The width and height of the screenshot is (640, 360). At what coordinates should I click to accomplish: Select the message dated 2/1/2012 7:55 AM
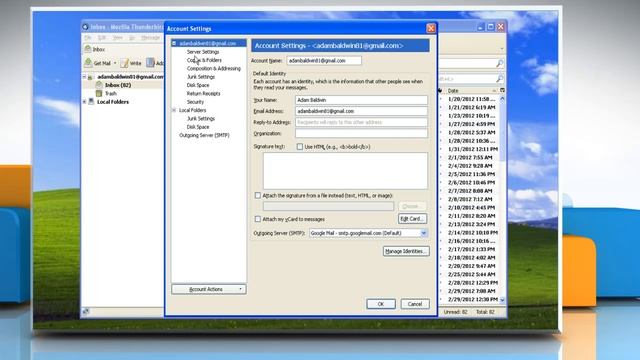tap(470, 158)
